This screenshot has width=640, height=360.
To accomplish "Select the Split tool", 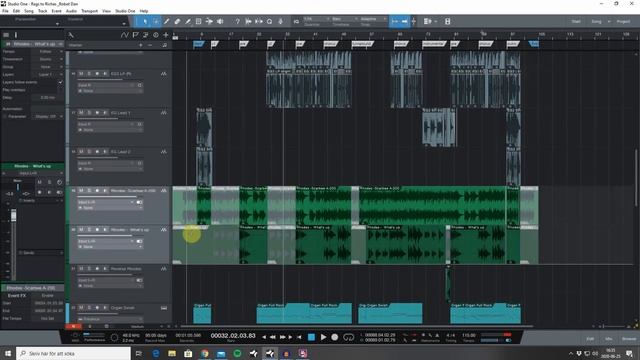I will [167, 21].
